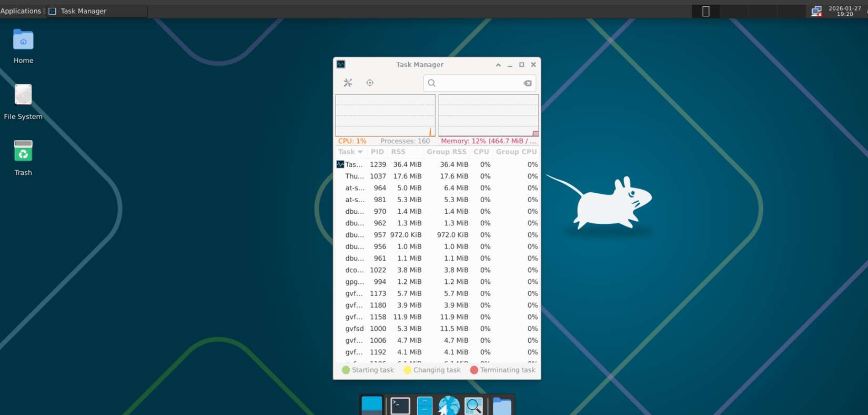Open the Trash desktop icon
This screenshot has width=868, height=415.
click(23, 157)
